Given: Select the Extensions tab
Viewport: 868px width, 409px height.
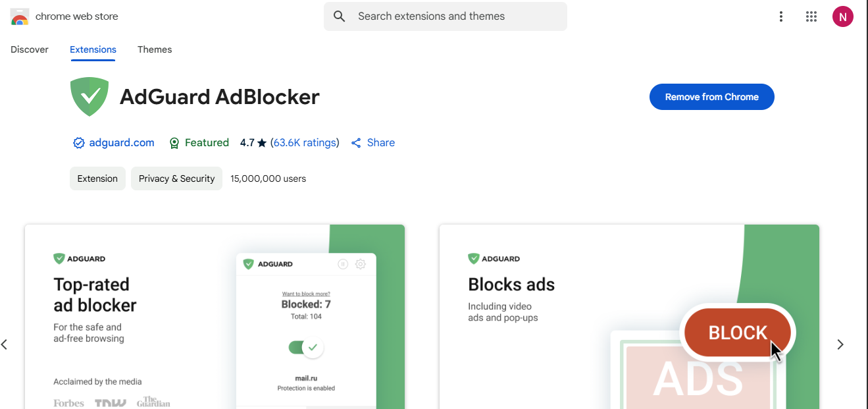Looking at the screenshot, I should [x=93, y=49].
